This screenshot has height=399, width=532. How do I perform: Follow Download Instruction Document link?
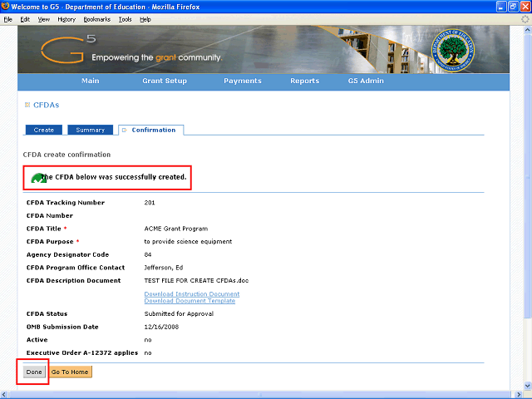[192, 293]
